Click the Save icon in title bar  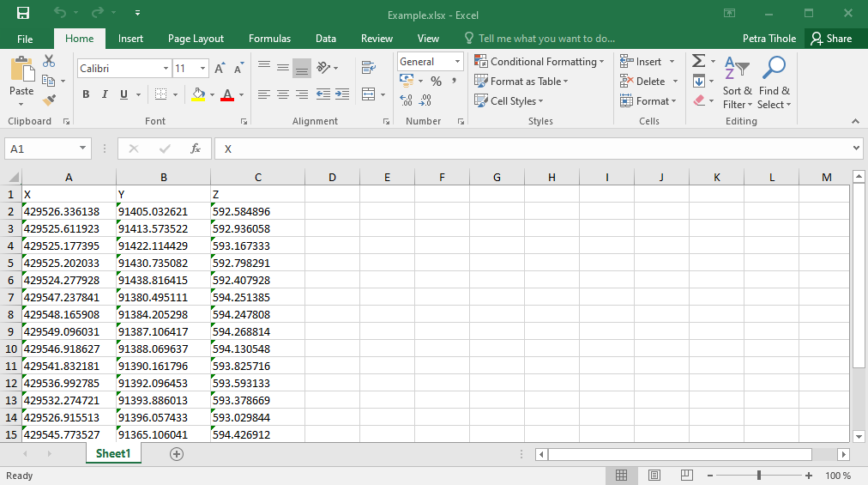click(23, 14)
